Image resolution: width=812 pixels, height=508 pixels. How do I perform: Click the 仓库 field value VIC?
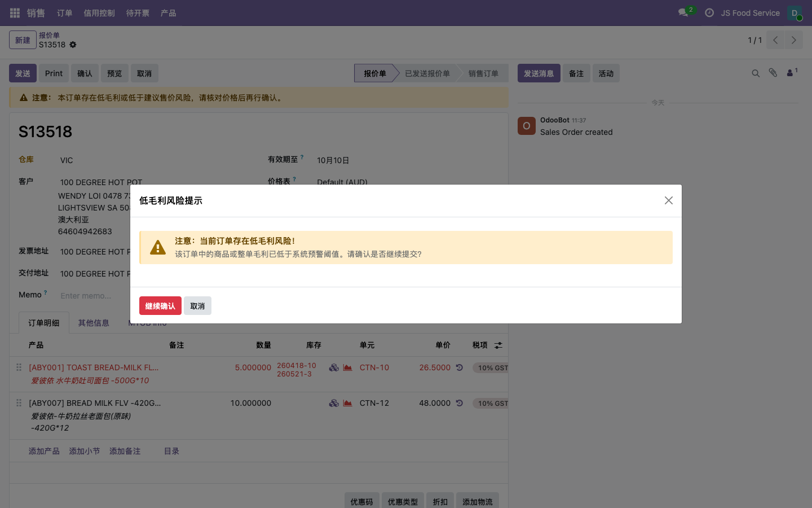(x=67, y=160)
